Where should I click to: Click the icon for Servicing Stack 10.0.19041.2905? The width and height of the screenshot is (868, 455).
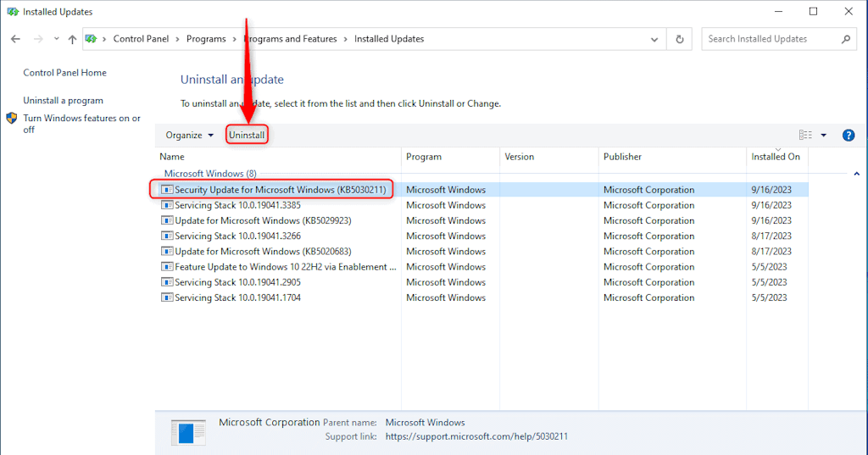coord(167,282)
